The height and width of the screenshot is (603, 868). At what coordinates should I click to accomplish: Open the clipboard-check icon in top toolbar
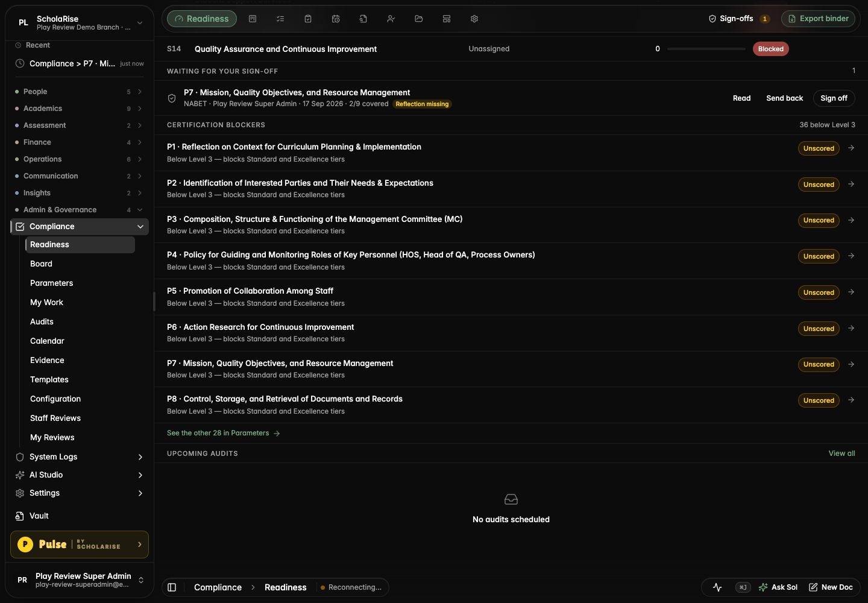point(308,19)
